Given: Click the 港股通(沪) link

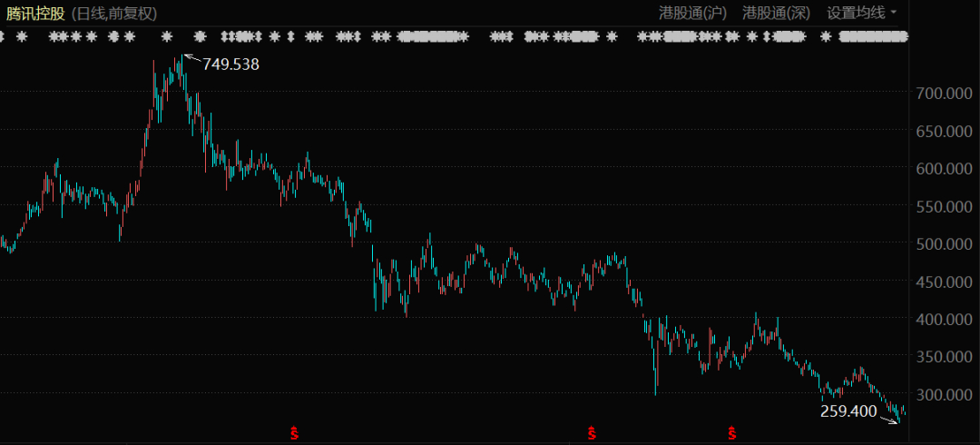Looking at the screenshot, I should [694, 13].
